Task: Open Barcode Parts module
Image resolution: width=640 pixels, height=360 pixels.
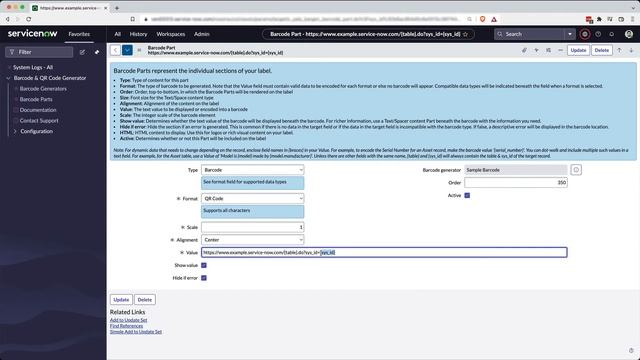Action: [x=36, y=99]
